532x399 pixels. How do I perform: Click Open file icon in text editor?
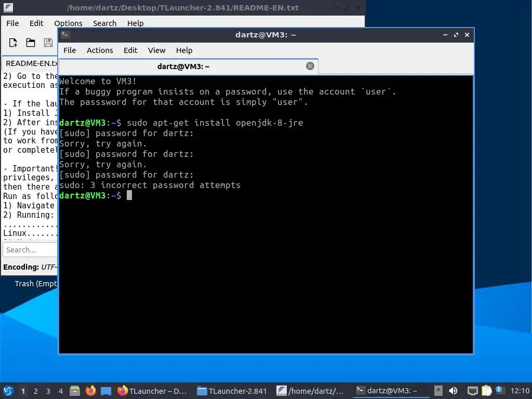pos(31,43)
